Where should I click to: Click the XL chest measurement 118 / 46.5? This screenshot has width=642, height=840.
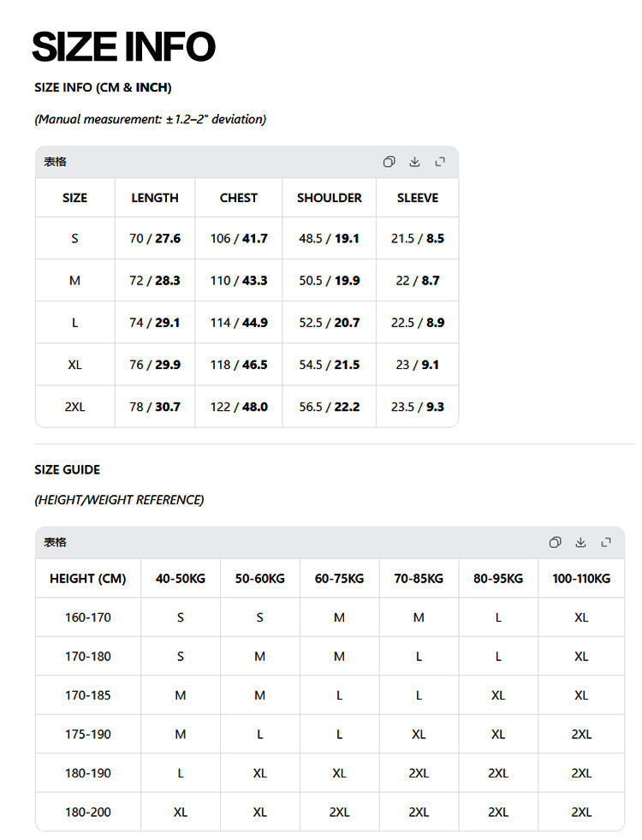point(239,365)
